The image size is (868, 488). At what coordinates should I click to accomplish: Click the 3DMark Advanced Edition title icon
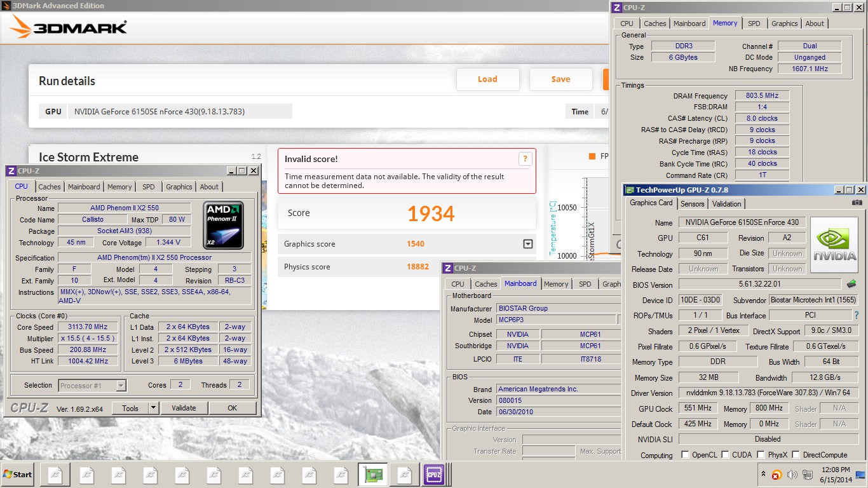6,6
